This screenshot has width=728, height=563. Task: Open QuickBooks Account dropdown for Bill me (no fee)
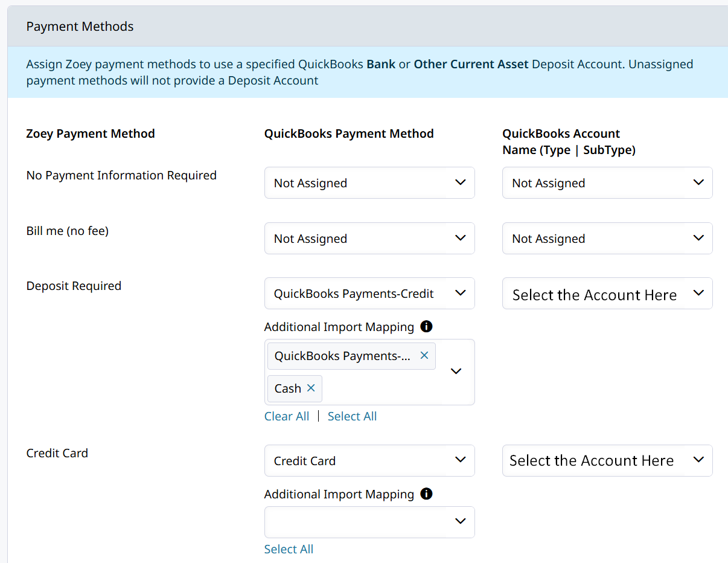[607, 239]
